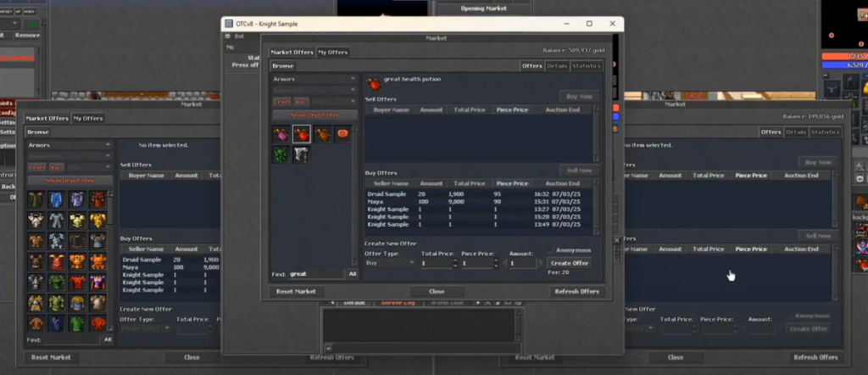This screenshot has width=868, height=375.
Task: Select the pink potion item in Knight Sample market
Action: [281, 134]
